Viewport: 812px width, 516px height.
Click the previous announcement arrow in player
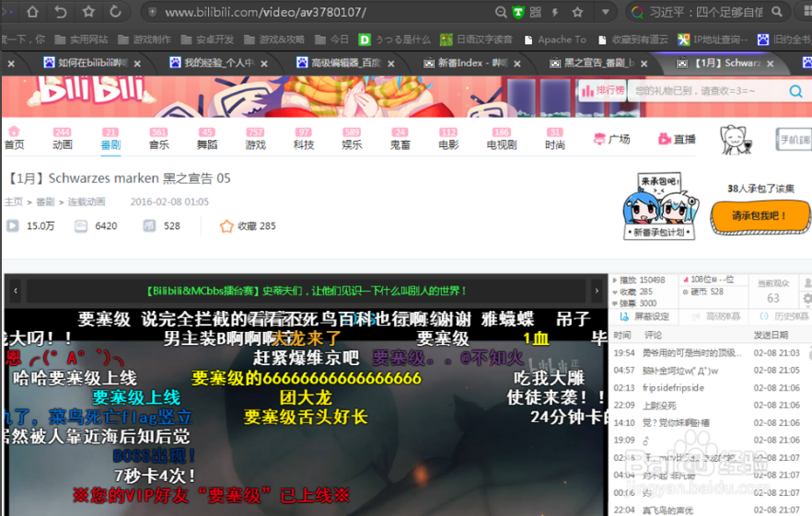coord(16,291)
